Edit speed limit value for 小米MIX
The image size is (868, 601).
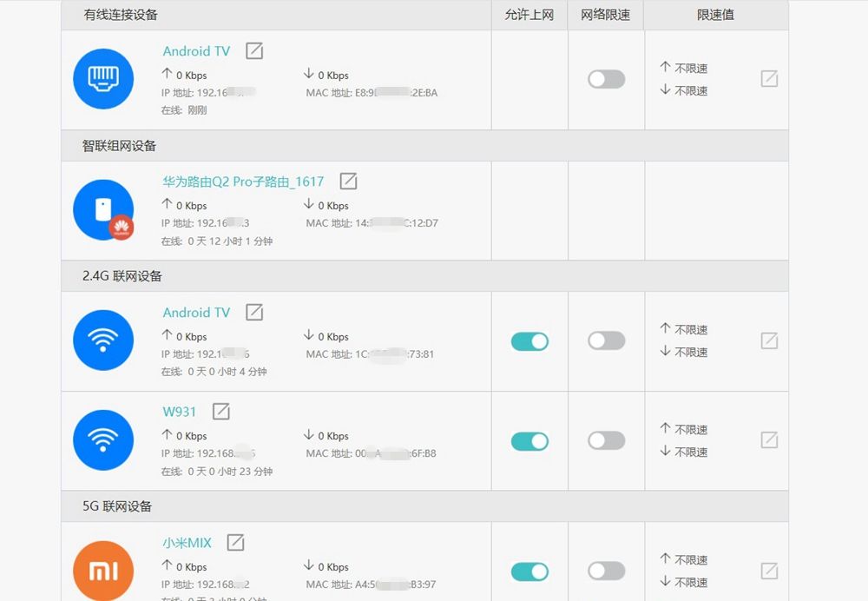click(769, 571)
